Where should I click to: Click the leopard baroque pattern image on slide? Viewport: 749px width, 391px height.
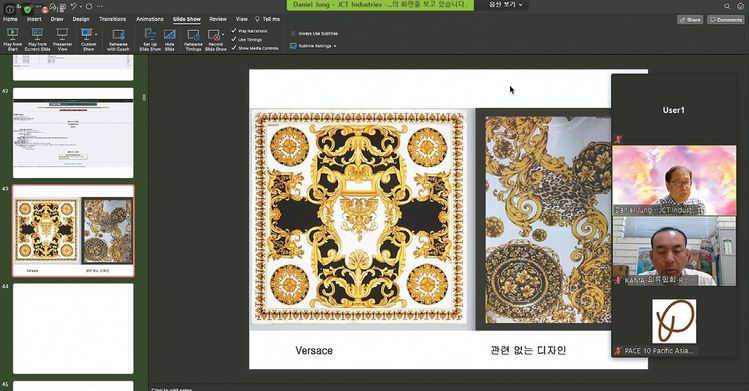point(548,220)
